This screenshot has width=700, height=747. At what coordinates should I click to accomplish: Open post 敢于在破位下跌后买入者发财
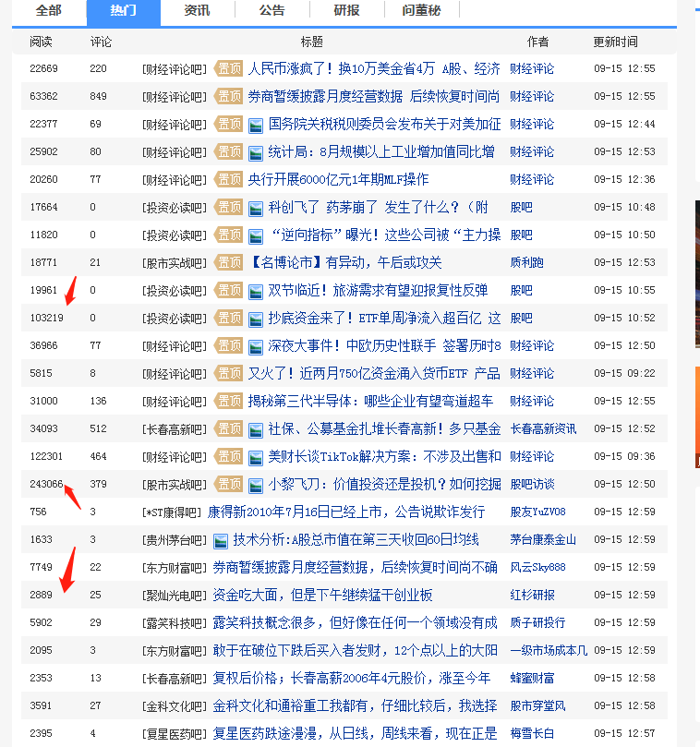(355, 650)
